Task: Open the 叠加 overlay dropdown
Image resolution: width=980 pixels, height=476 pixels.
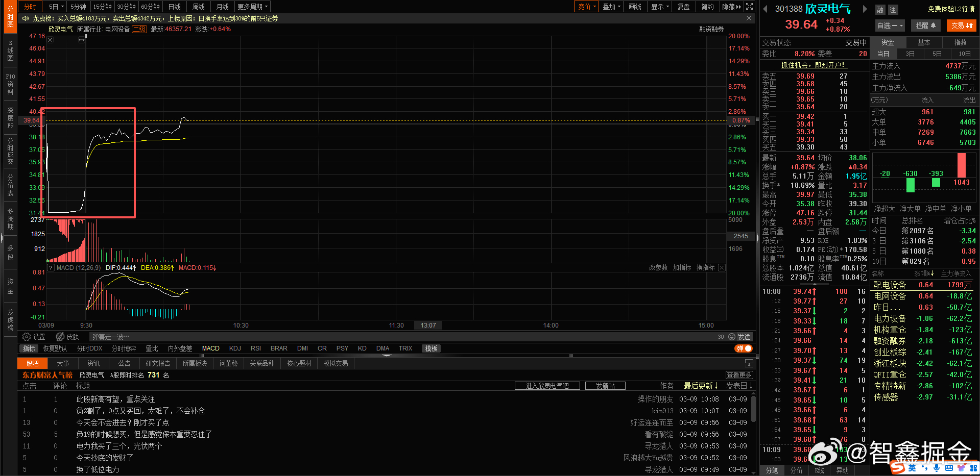Action: coord(611,7)
